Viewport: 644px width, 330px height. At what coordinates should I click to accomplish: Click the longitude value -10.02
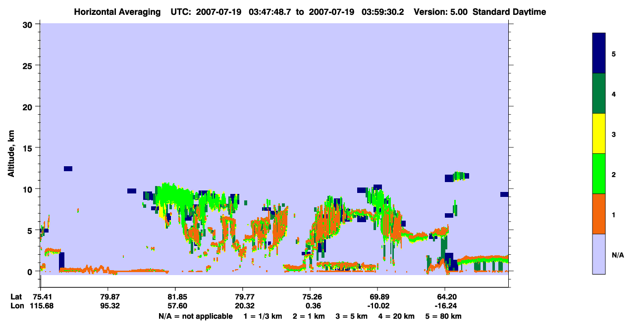(x=377, y=306)
